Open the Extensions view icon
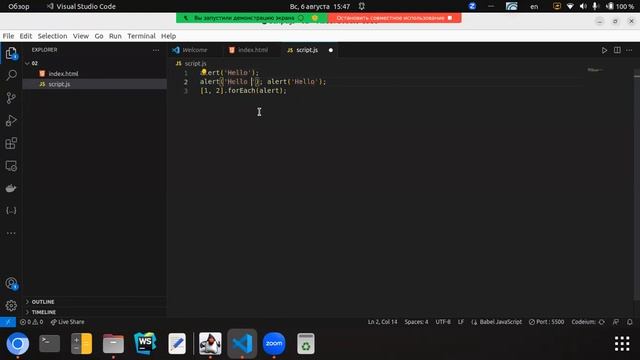The image size is (640, 360). [11, 143]
